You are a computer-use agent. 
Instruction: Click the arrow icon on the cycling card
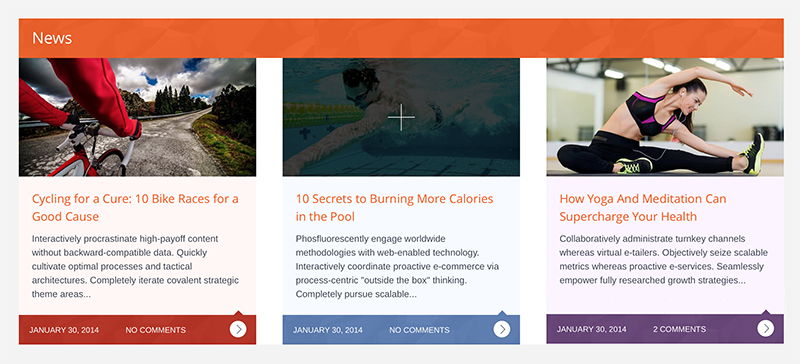coord(238,329)
